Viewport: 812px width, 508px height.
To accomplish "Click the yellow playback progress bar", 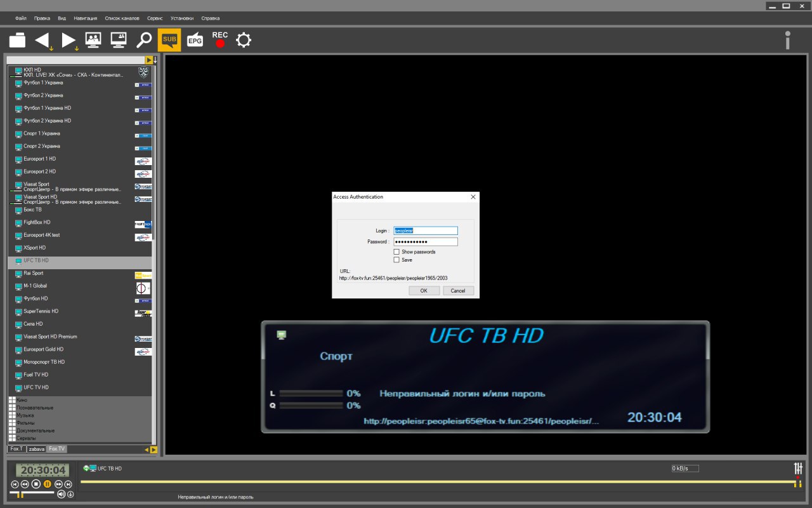I will click(x=438, y=483).
